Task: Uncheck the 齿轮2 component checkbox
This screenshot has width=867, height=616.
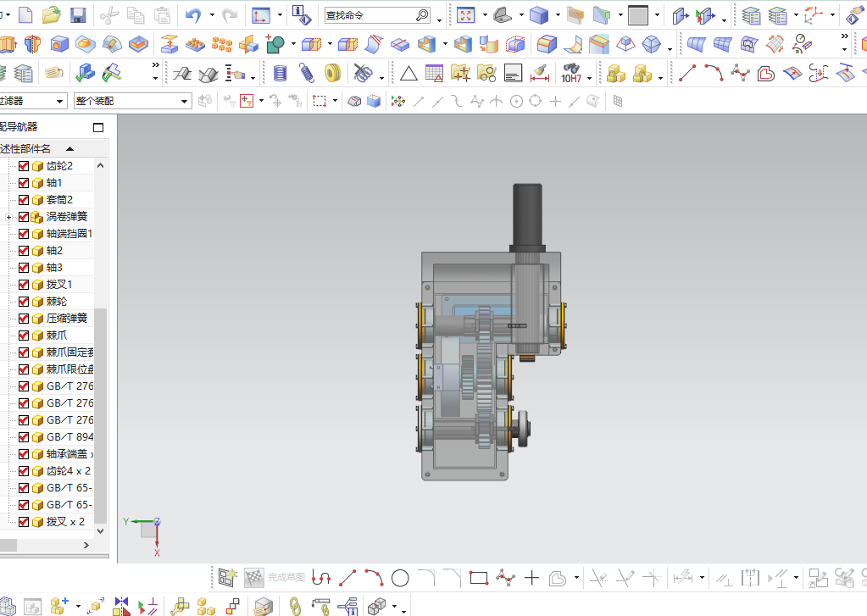Action: 24,166
